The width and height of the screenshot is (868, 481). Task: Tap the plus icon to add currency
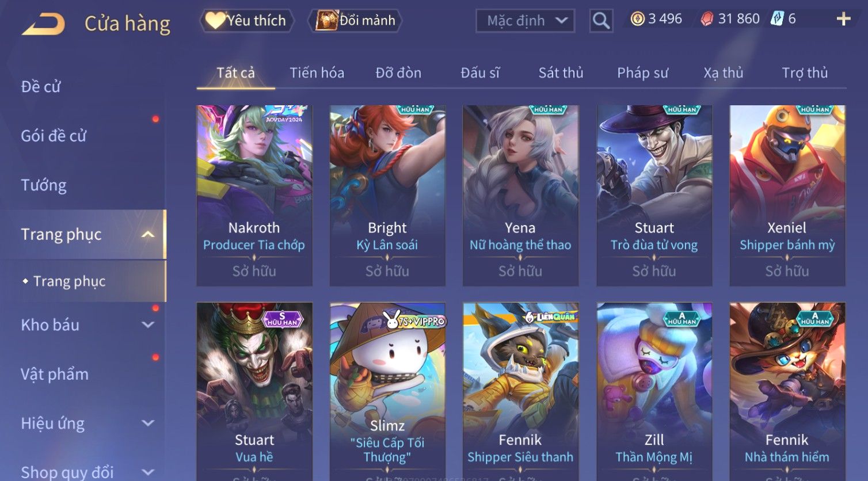point(843,19)
